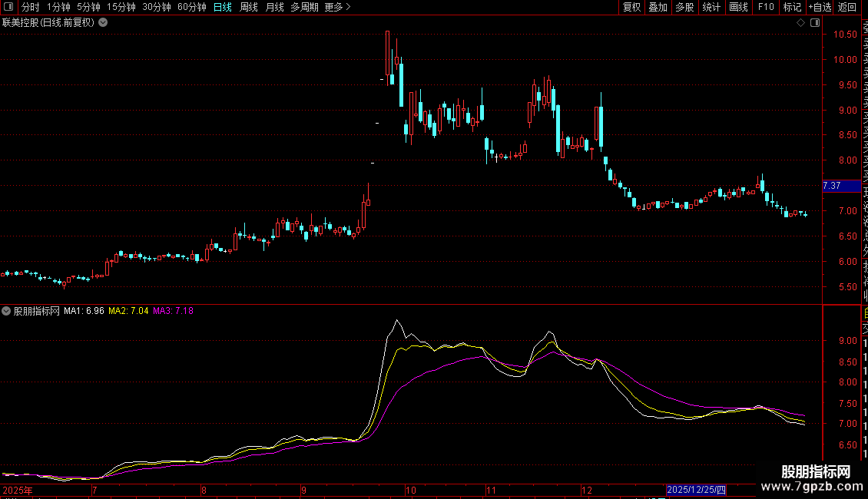Switch to 60分钟 chart tab

click(x=191, y=8)
